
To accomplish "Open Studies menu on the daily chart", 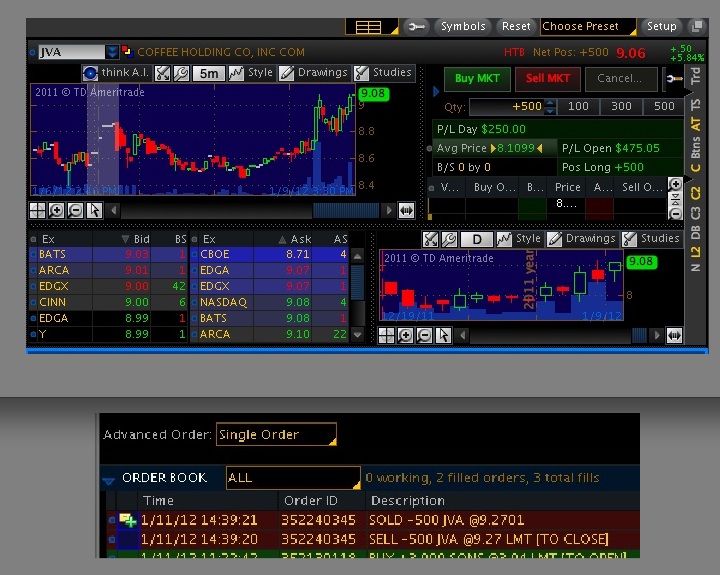I will [x=651, y=238].
